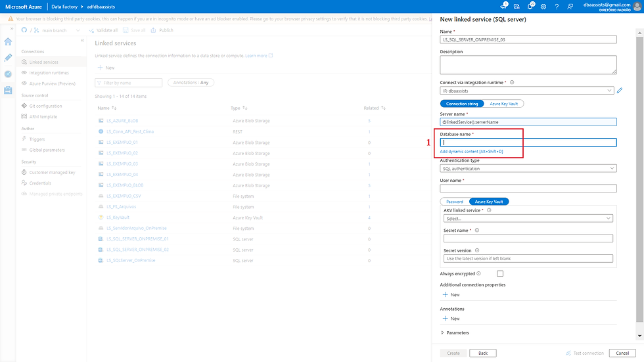Open the Author pencil icon in left rail
The height and width of the screenshot is (362, 644).
pyautogui.click(x=8, y=57)
